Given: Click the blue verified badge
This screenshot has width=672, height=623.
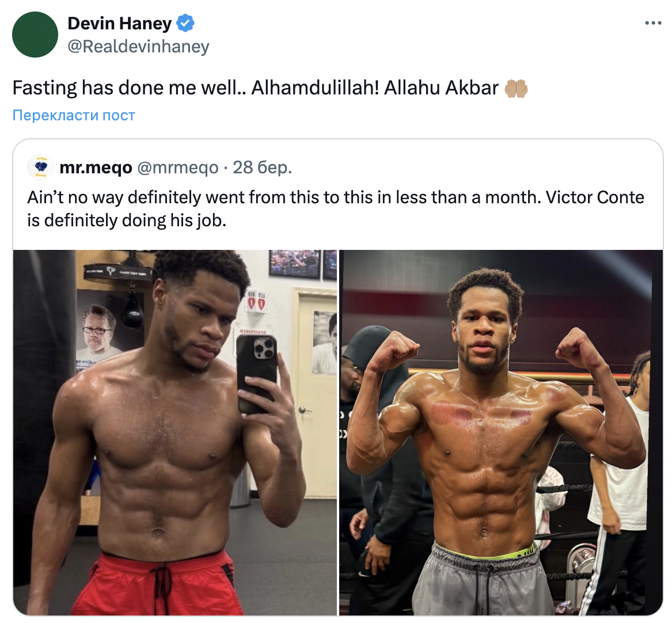Looking at the screenshot, I should coord(185,23).
